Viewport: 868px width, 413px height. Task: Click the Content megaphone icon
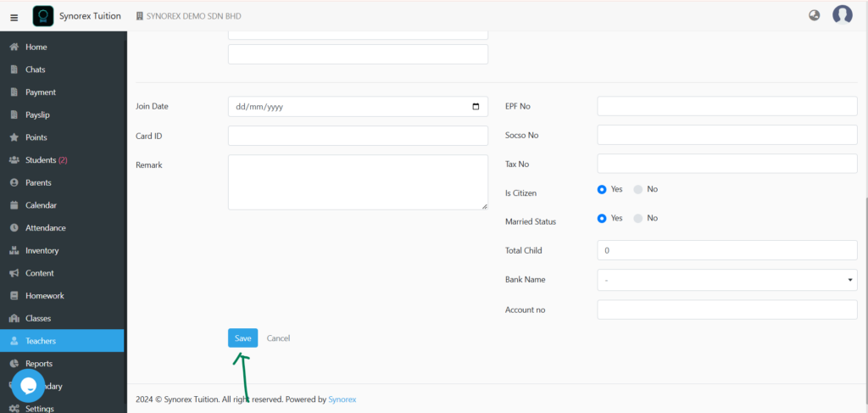(15, 273)
